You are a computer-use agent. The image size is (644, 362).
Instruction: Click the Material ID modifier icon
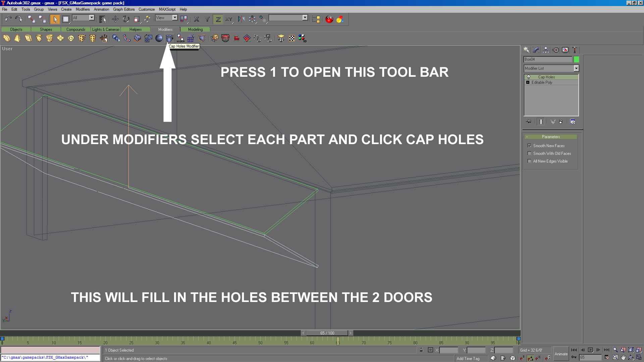click(x=302, y=38)
